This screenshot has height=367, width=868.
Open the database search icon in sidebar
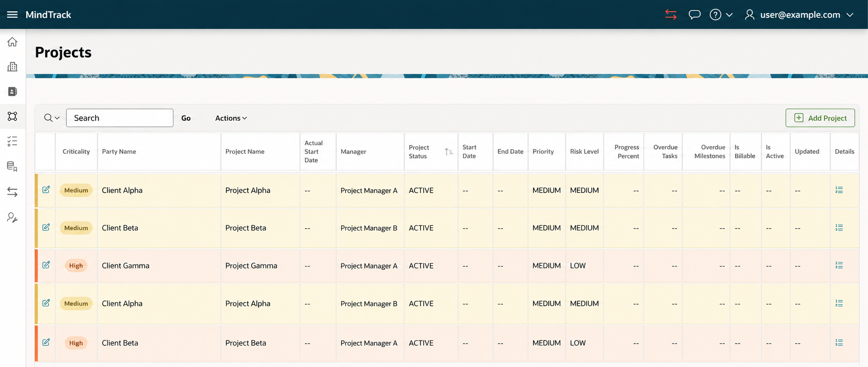(12, 166)
